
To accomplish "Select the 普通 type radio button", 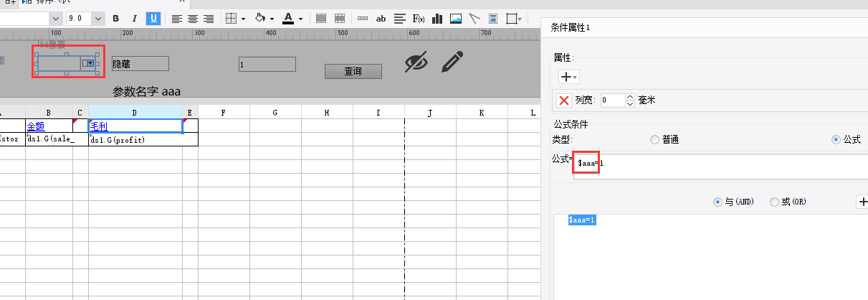I will tap(654, 139).
